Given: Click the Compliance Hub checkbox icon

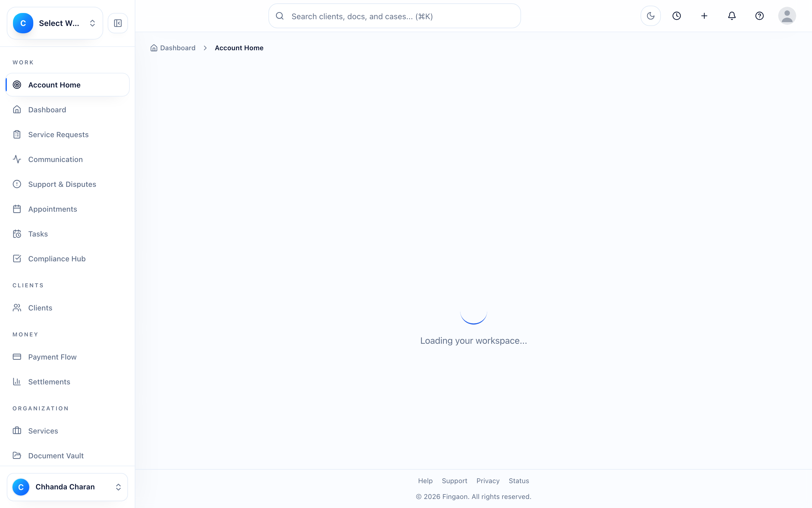Looking at the screenshot, I should 17,259.
